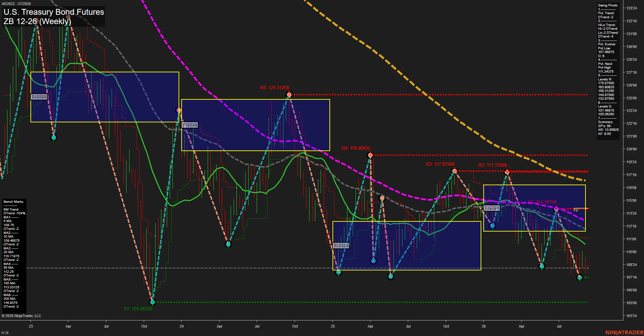
Task: Click the AF: 9.00 summary entry
Action: pyautogui.click(x=604, y=134)
